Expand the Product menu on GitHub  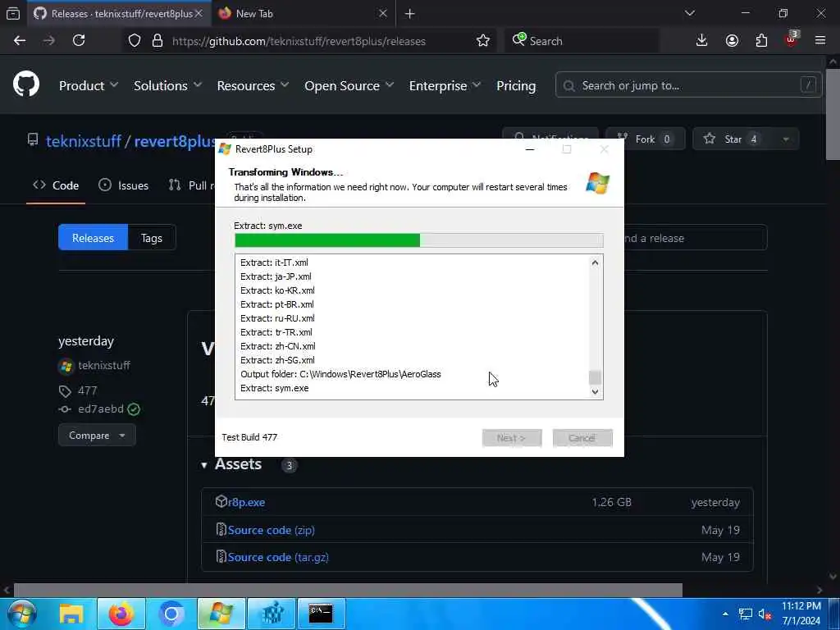[x=89, y=85]
